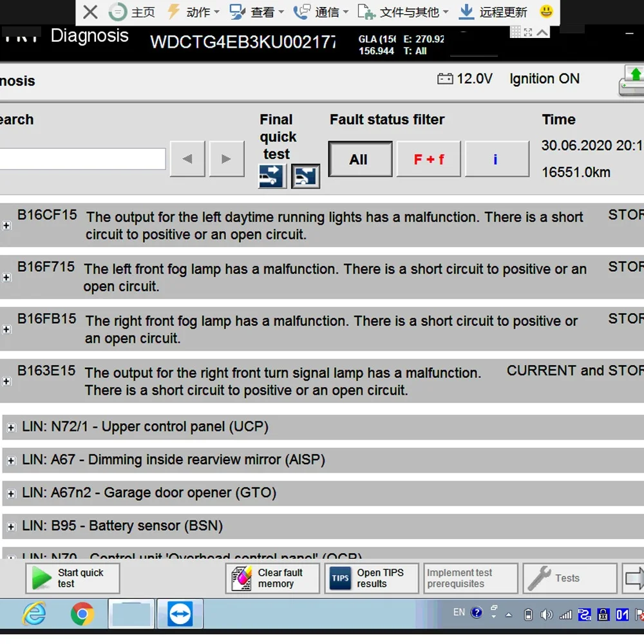Show hidden tray icons with the up arrow

509,615
